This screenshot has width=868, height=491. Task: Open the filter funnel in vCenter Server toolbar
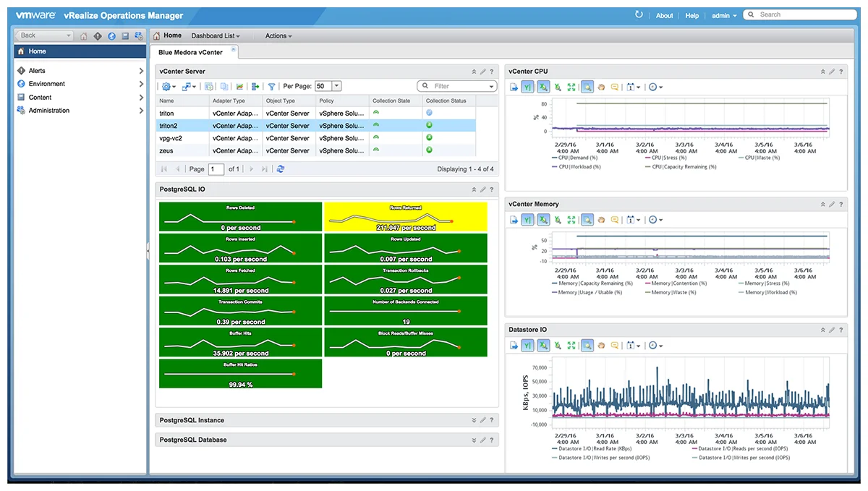(271, 86)
